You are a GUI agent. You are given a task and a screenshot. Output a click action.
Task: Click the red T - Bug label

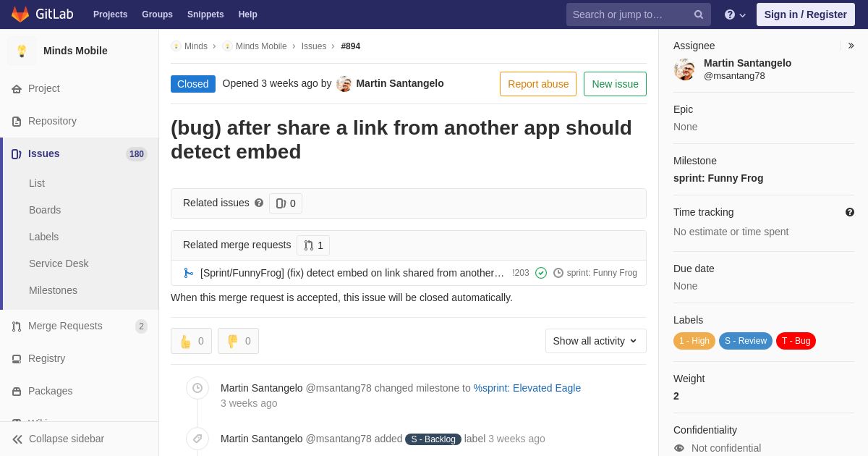796,341
